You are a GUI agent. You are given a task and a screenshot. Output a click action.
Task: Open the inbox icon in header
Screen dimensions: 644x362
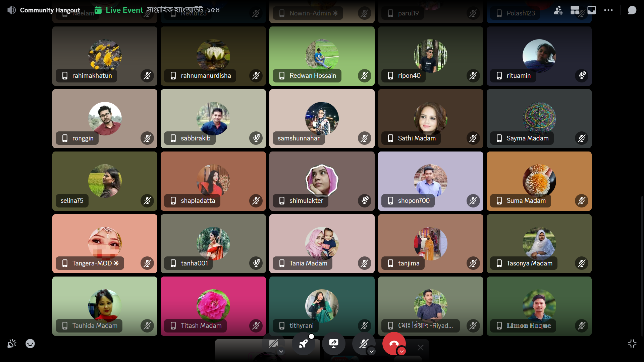(x=592, y=10)
